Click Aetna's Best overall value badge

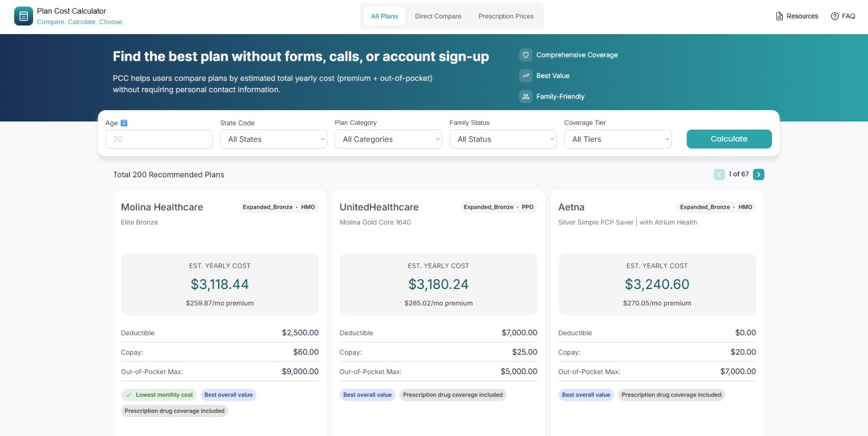coord(586,395)
